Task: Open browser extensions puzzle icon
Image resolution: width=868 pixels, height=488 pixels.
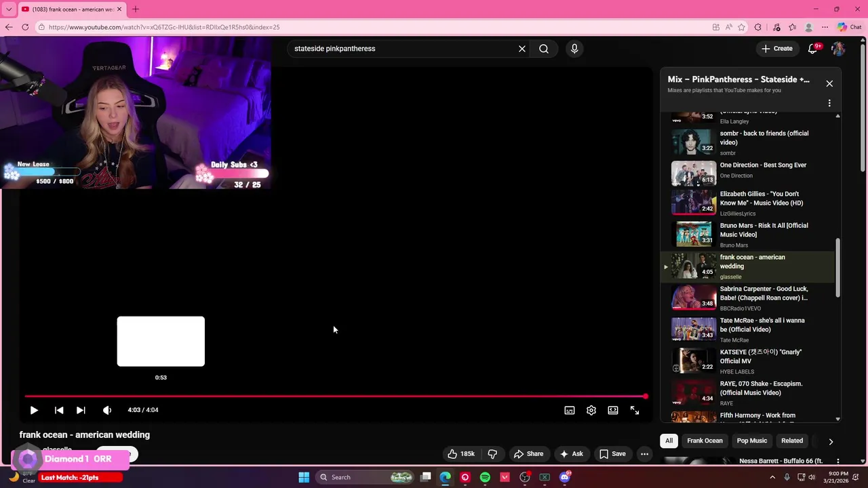Action: (x=757, y=27)
